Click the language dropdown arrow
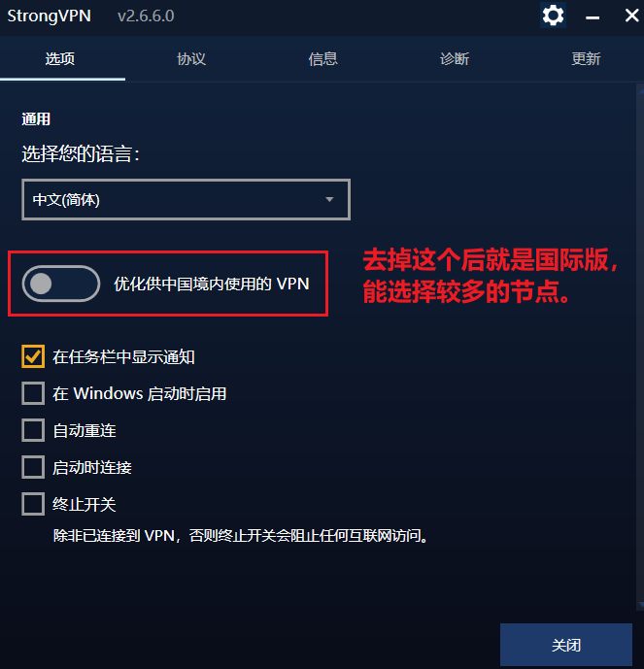 (329, 200)
